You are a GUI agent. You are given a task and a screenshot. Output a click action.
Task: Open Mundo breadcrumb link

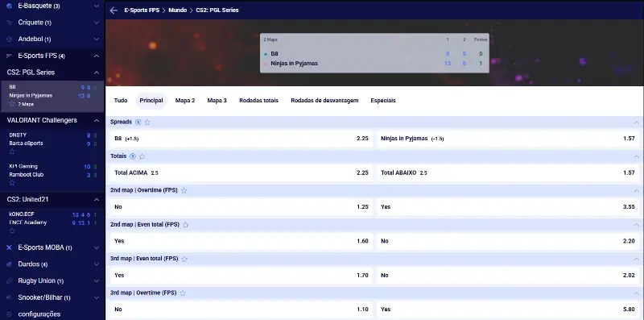click(177, 10)
